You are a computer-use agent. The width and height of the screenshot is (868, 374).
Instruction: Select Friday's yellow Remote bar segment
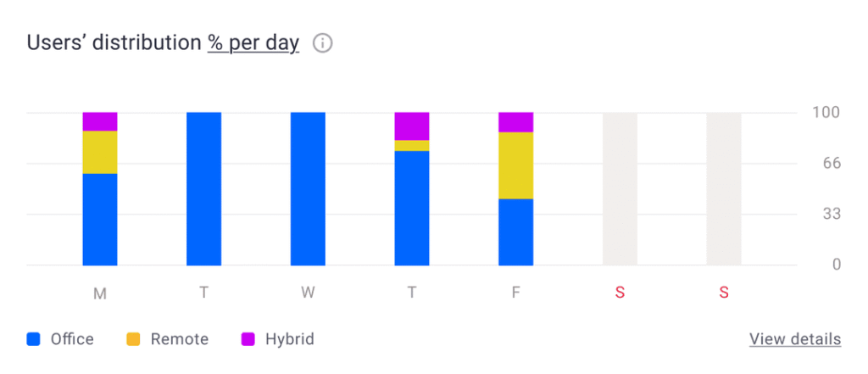coord(515,165)
